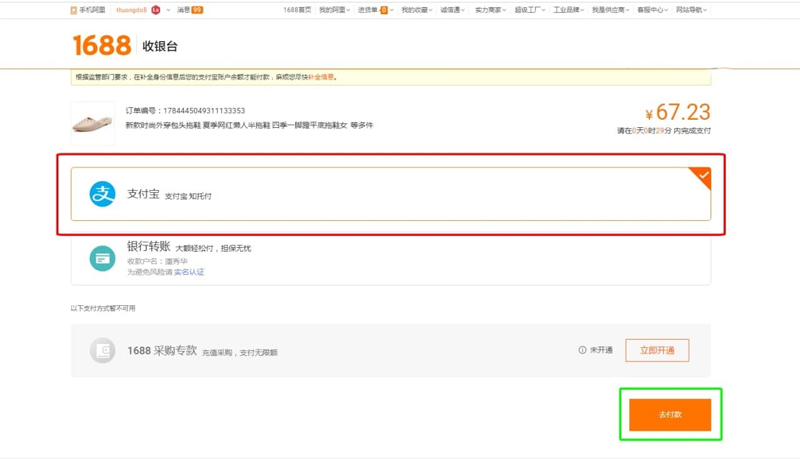The height and width of the screenshot is (459, 800).
Task: Expand the 进货单 cart menu
Action: [376, 10]
